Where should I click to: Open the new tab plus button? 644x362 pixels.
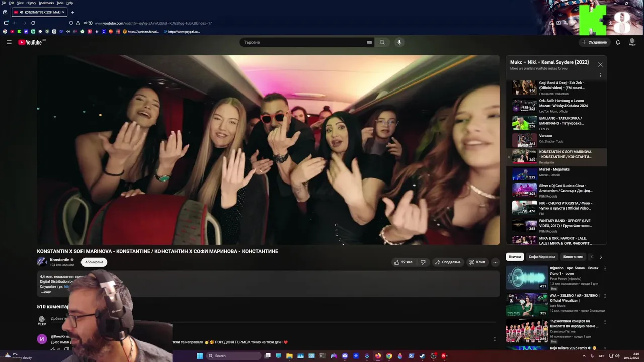72,12
